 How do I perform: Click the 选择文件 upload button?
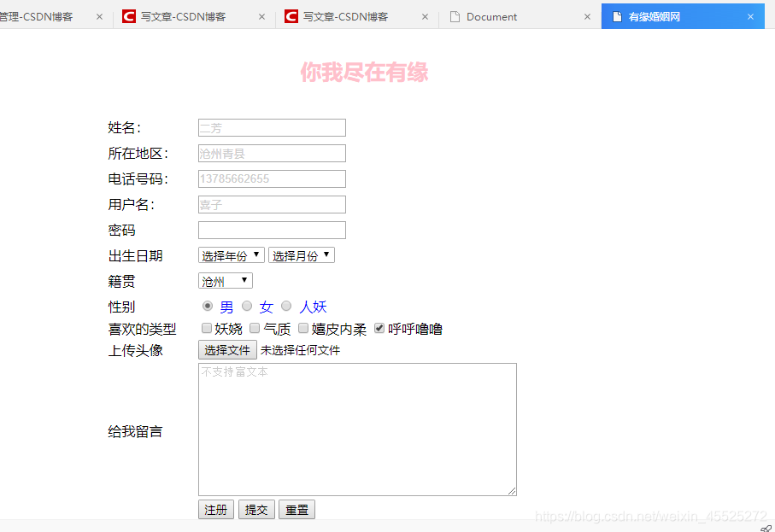tap(227, 349)
